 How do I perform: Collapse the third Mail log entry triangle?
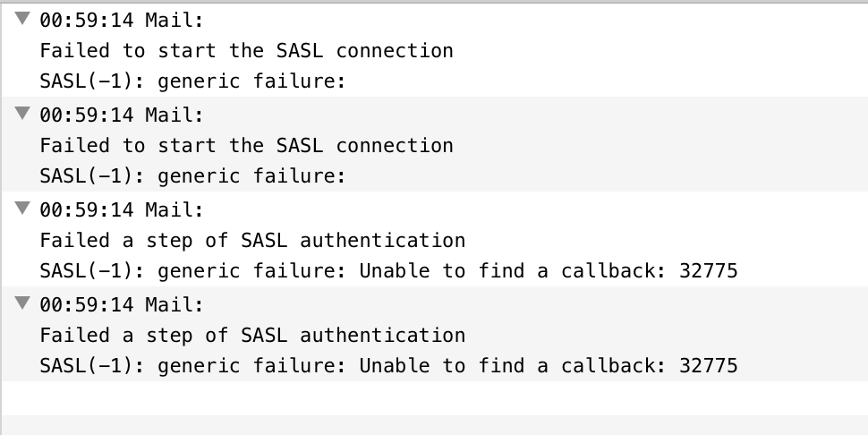pyautogui.click(x=21, y=208)
